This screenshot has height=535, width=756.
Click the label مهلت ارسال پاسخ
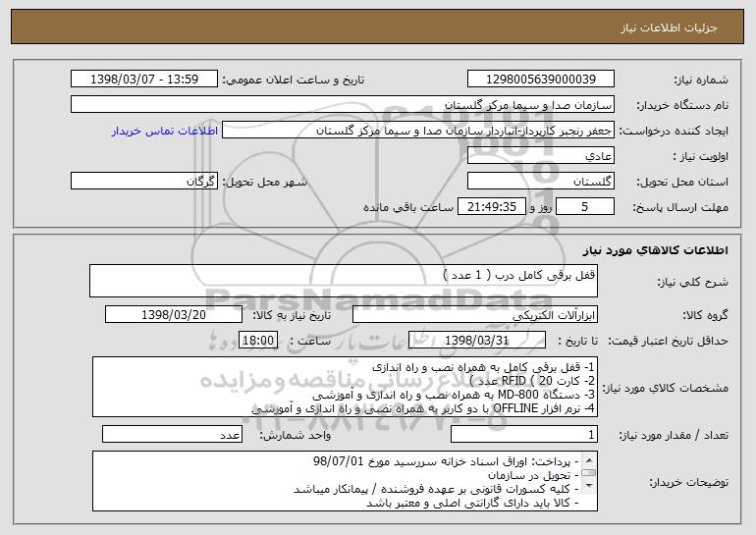(x=680, y=207)
